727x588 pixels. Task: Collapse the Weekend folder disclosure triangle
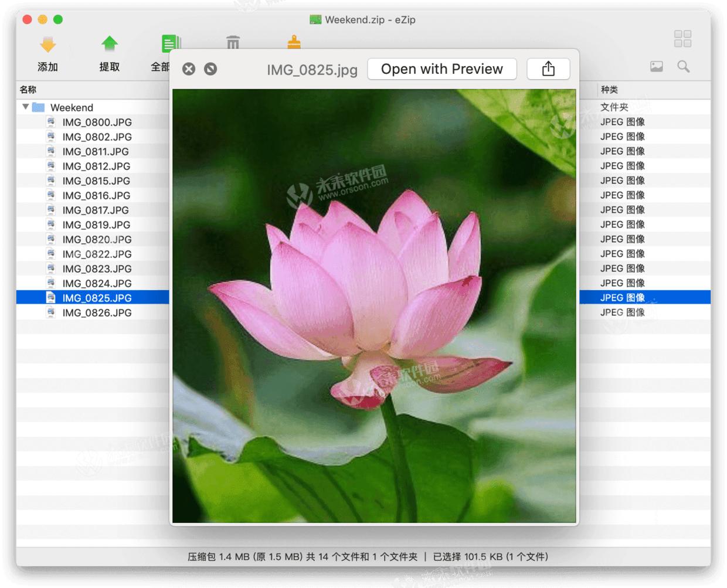click(26, 107)
